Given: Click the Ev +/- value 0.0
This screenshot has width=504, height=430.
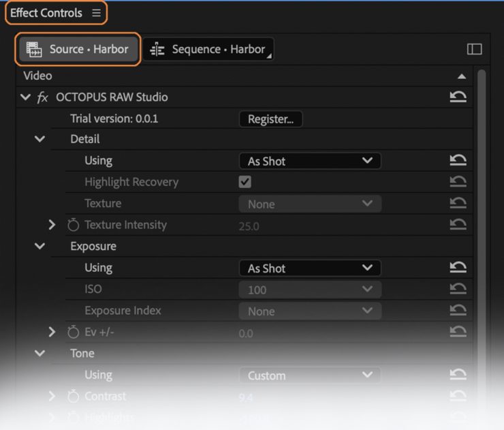Looking at the screenshot, I should tap(246, 333).
